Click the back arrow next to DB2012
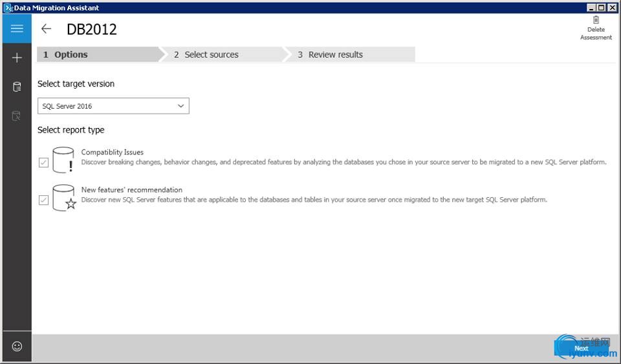Image resolution: width=621 pixels, height=364 pixels. tap(47, 28)
